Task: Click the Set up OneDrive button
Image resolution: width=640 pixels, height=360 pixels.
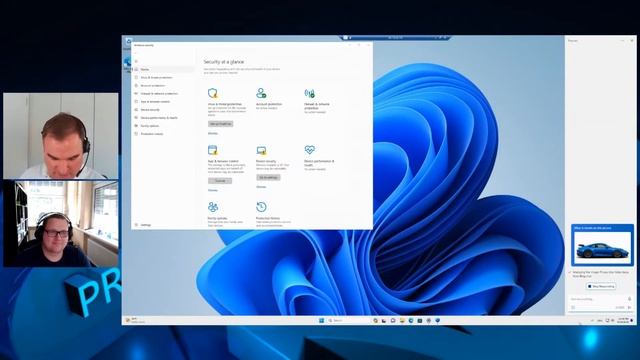Action: (220, 124)
